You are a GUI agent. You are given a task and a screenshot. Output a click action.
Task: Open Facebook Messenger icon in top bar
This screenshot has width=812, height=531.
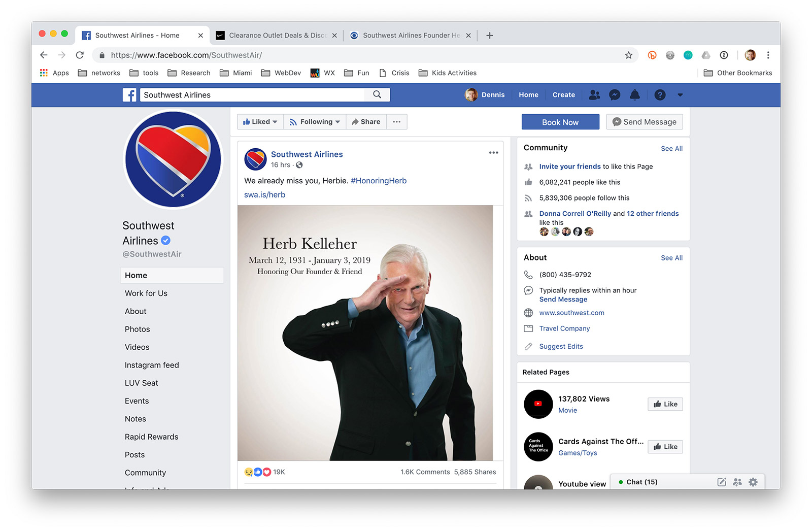615,95
